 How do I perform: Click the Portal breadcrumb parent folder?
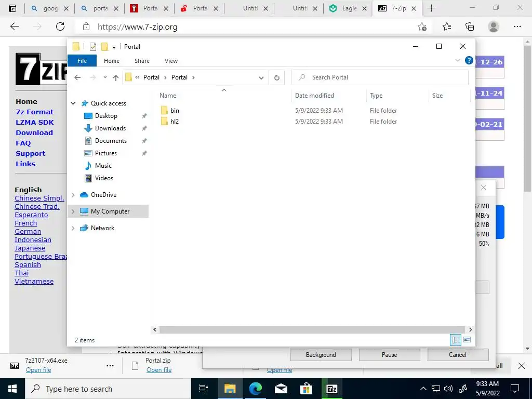coord(151,77)
